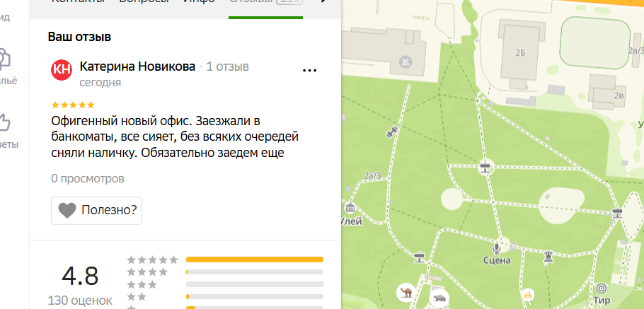The image size is (644, 309).
Task: Click the Сцена label on the map
Action: (x=497, y=261)
